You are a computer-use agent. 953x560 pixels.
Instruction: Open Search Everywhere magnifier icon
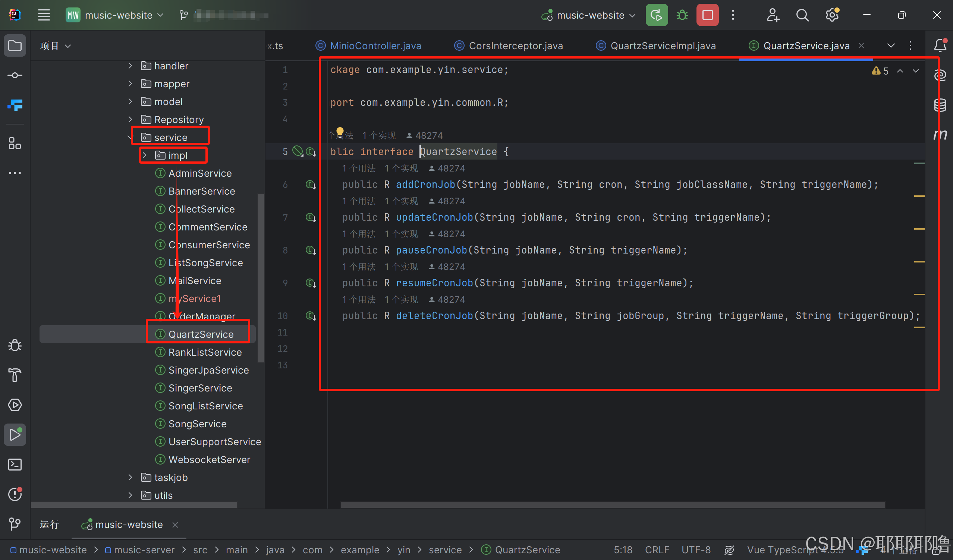(802, 15)
